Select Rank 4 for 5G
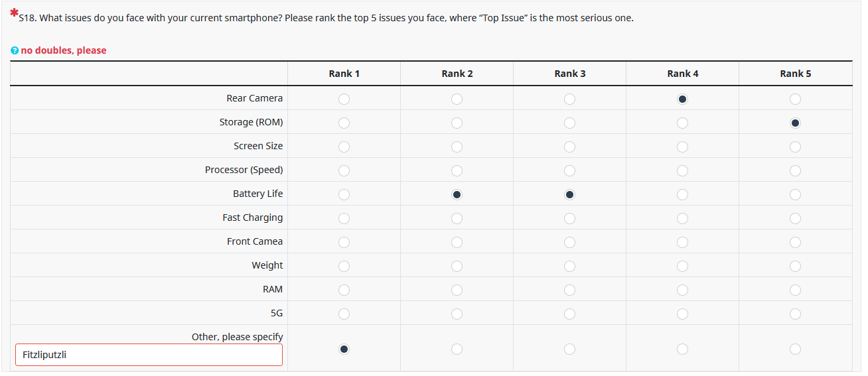This screenshot has height=376, width=868. (682, 314)
